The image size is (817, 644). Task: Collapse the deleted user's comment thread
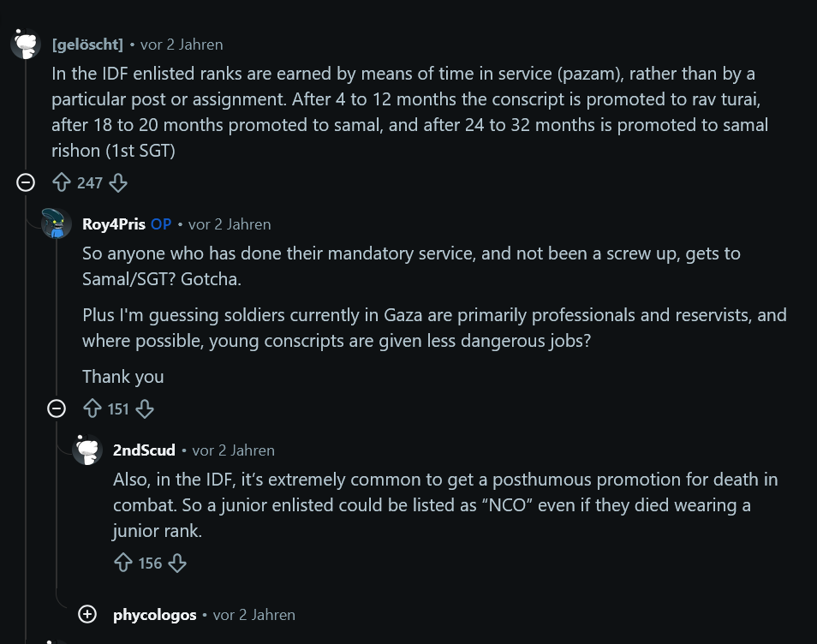pyautogui.click(x=26, y=182)
